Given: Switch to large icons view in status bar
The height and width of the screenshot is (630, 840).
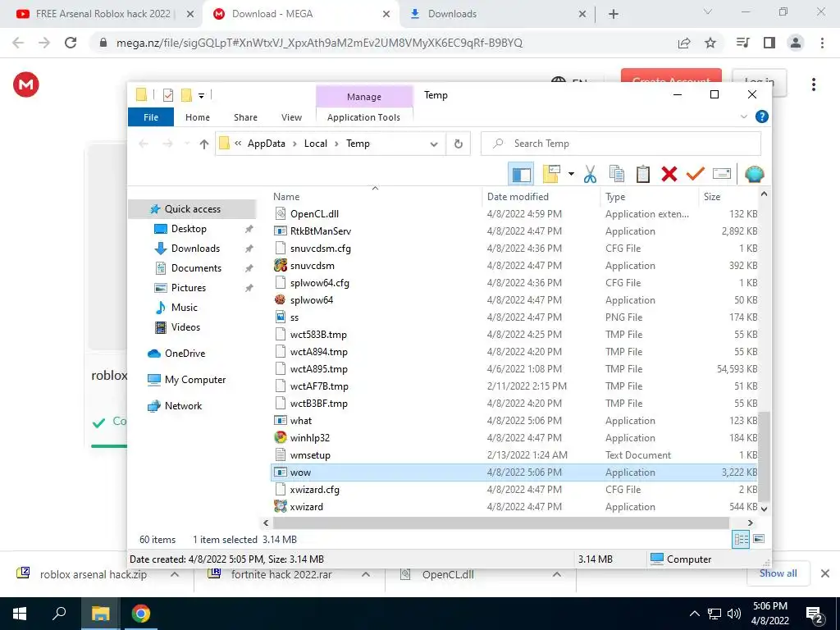Looking at the screenshot, I should pos(759,539).
